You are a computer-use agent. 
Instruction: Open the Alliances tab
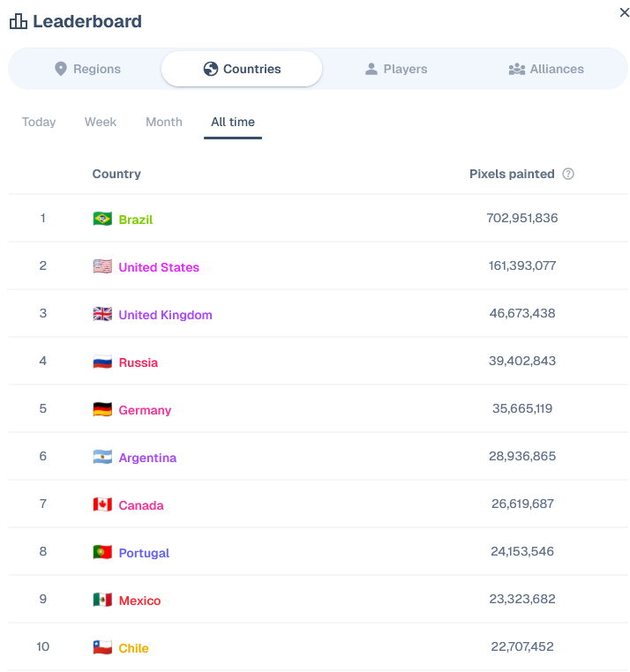546,69
